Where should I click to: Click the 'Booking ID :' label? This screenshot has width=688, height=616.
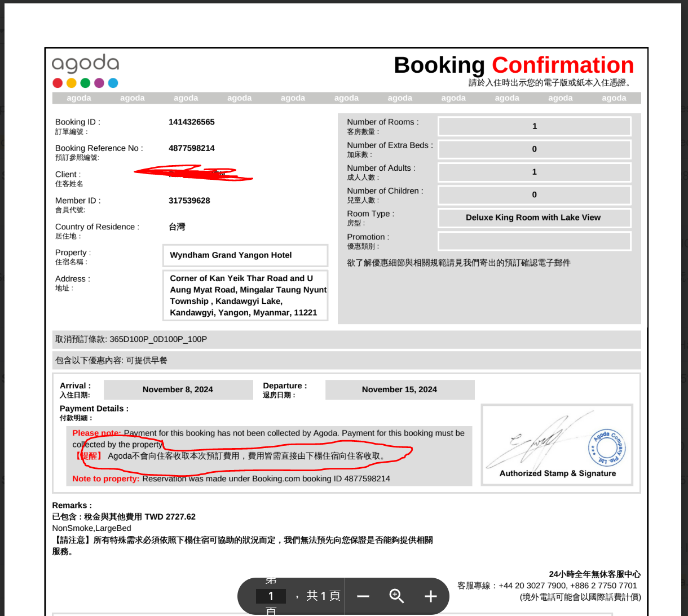point(78,122)
